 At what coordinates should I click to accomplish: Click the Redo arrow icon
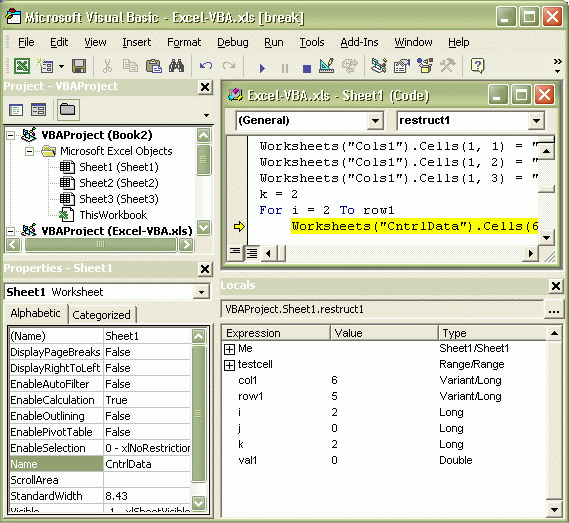pos(229,66)
